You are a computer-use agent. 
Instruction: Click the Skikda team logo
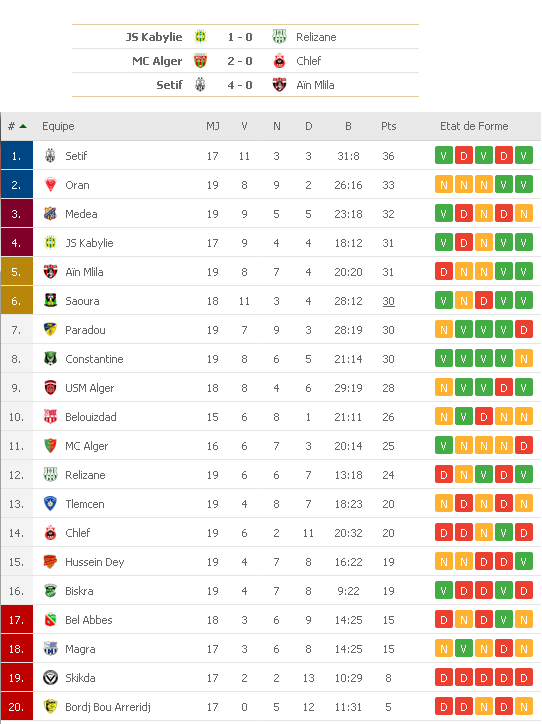pyautogui.click(x=50, y=678)
